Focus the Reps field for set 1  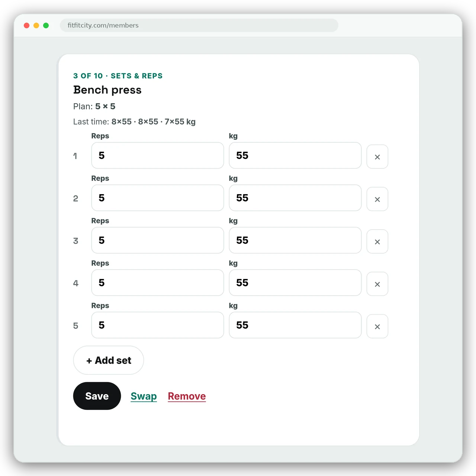tap(158, 155)
